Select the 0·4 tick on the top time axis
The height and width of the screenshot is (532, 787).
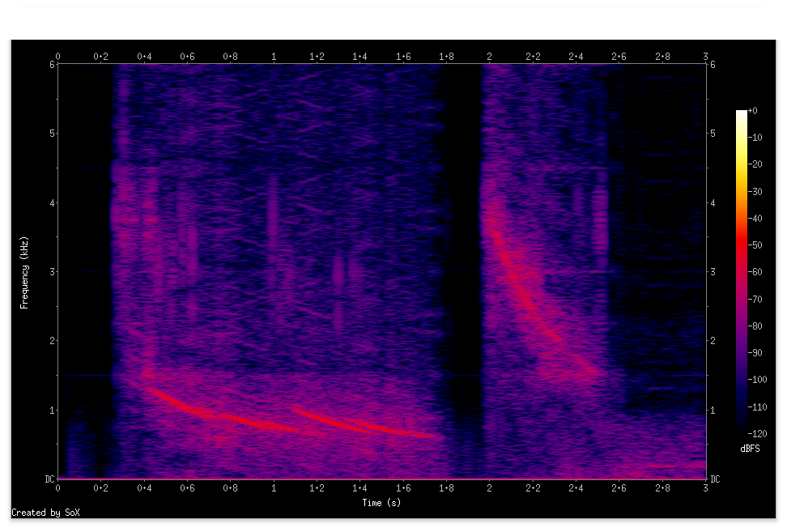point(143,57)
